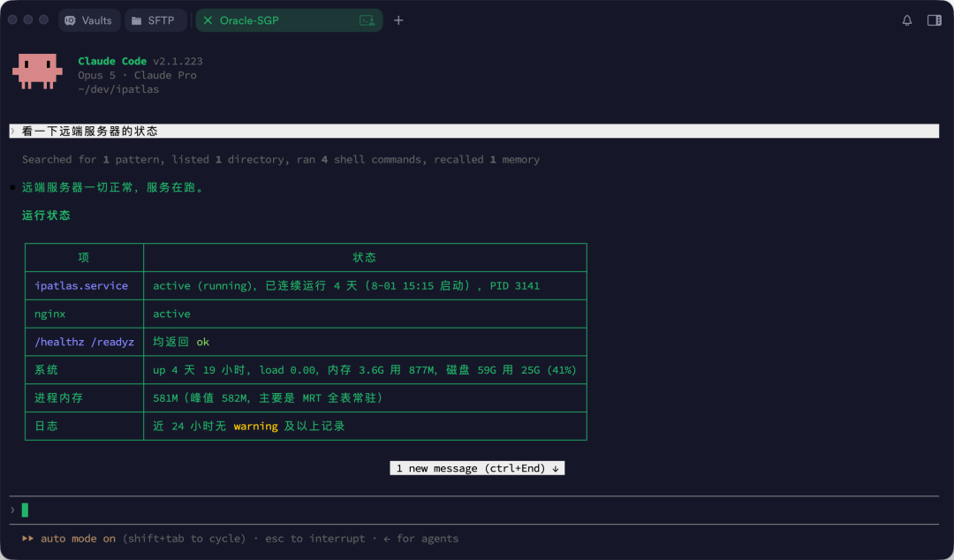This screenshot has height=560, width=954.
Task: Select the Oracle-SGP terminal tab
Action: [x=289, y=20]
